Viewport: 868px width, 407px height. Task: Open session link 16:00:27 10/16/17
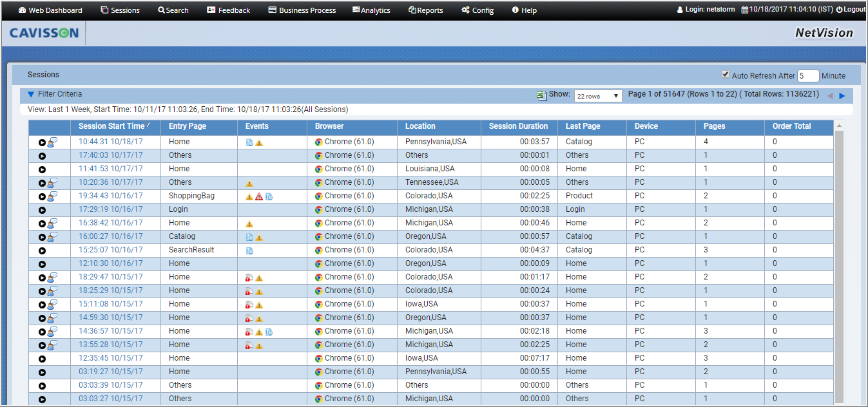pyautogui.click(x=111, y=236)
